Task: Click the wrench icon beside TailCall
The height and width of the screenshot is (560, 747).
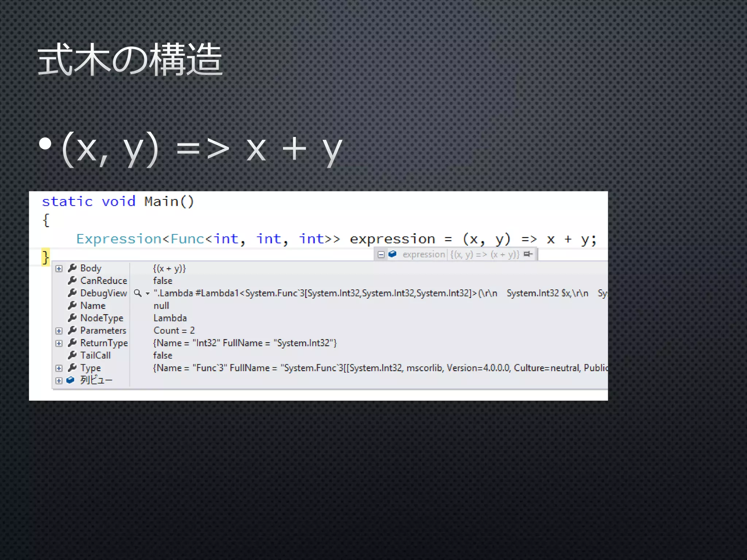Action: point(72,355)
